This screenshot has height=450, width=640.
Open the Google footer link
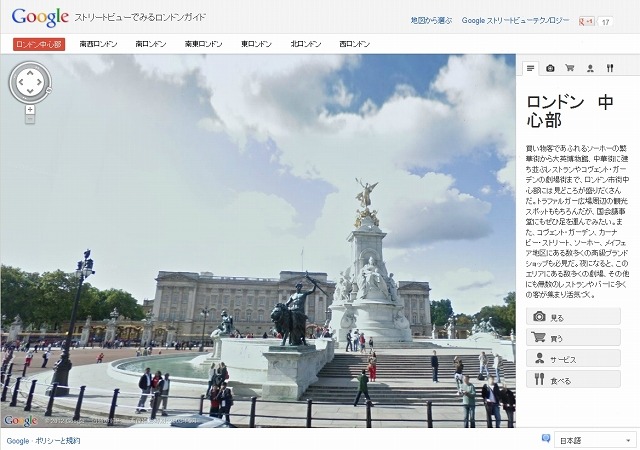(x=18, y=441)
